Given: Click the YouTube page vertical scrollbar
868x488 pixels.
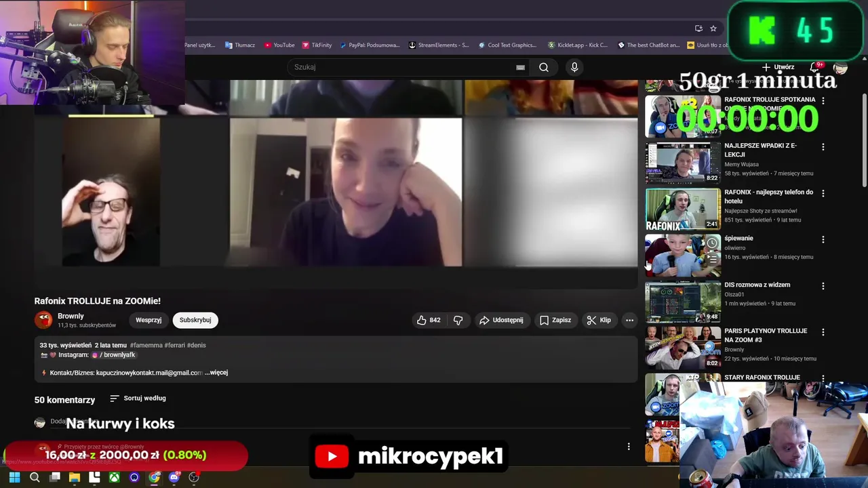Looking at the screenshot, I should 865,140.
